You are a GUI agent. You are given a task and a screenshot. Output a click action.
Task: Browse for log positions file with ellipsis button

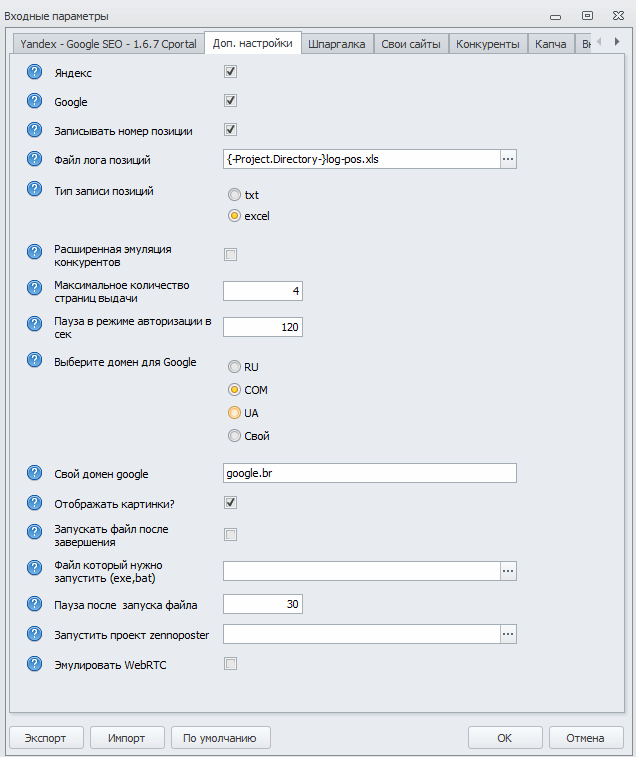click(508, 159)
